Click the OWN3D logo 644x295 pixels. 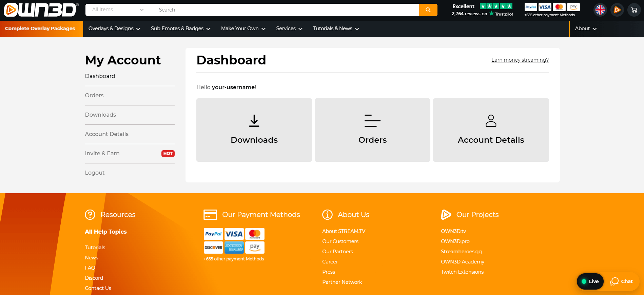click(41, 10)
